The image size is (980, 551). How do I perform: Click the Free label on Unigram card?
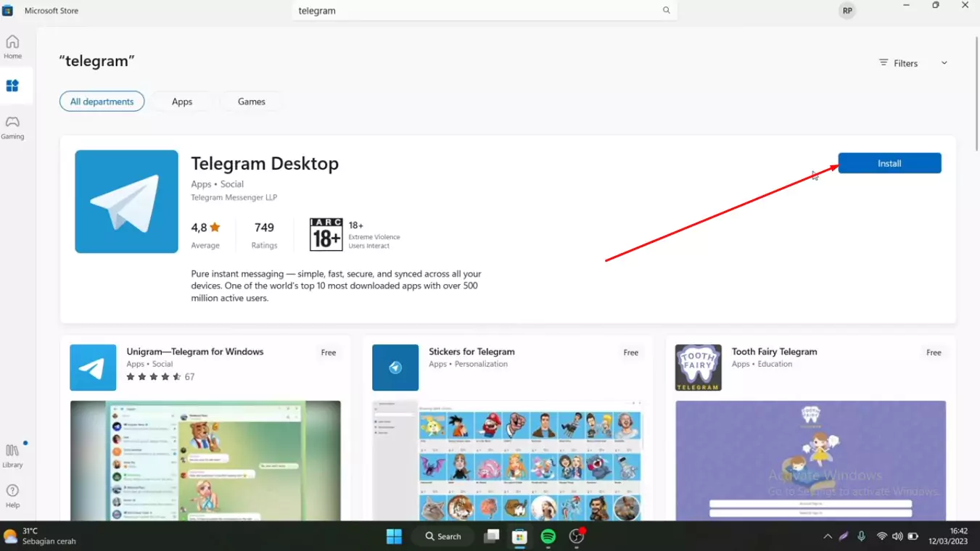[329, 352]
